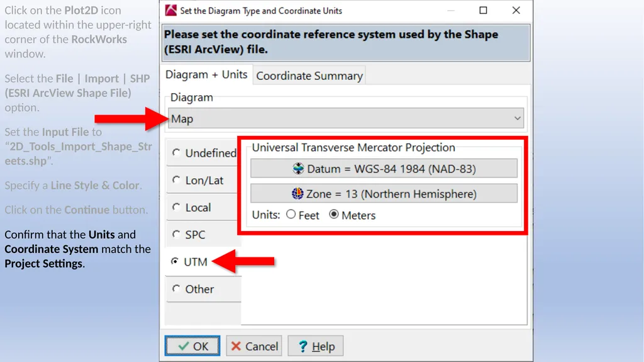Switch to the Diagram + Units tab
The width and height of the screenshot is (644, 362).
click(206, 74)
